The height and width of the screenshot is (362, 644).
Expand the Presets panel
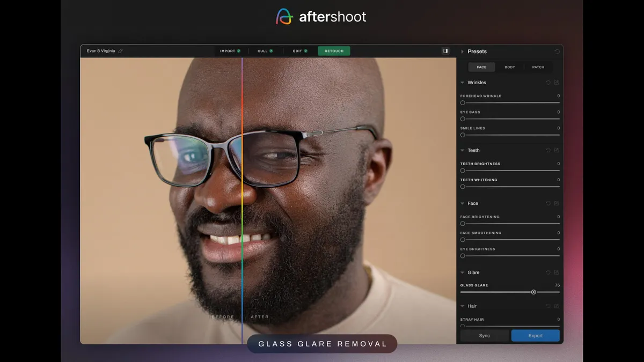click(x=462, y=51)
